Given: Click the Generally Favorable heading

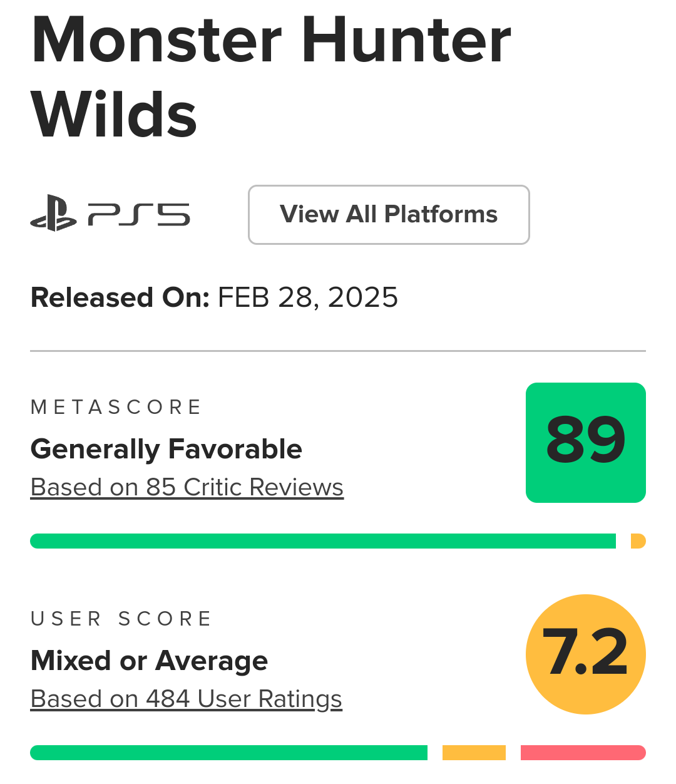Looking at the screenshot, I should (166, 449).
